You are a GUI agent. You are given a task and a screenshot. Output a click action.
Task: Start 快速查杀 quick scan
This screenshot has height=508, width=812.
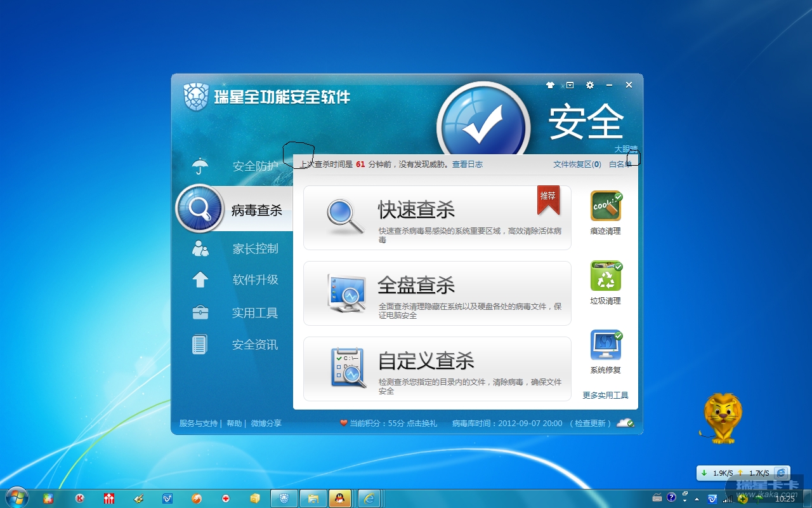pyautogui.click(x=437, y=218)
